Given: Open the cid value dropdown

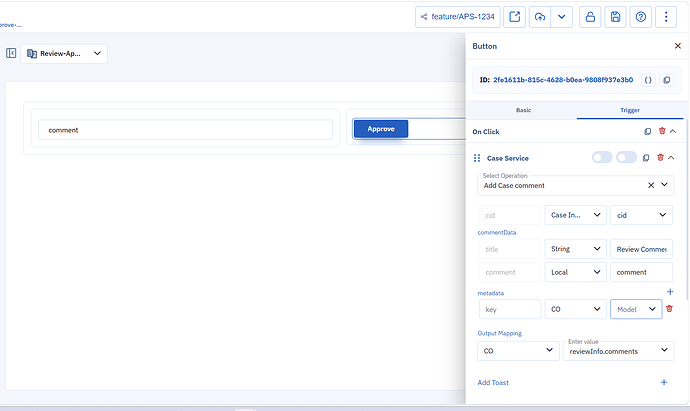Looking at the screenshot, I should click(x=641, y=215).
